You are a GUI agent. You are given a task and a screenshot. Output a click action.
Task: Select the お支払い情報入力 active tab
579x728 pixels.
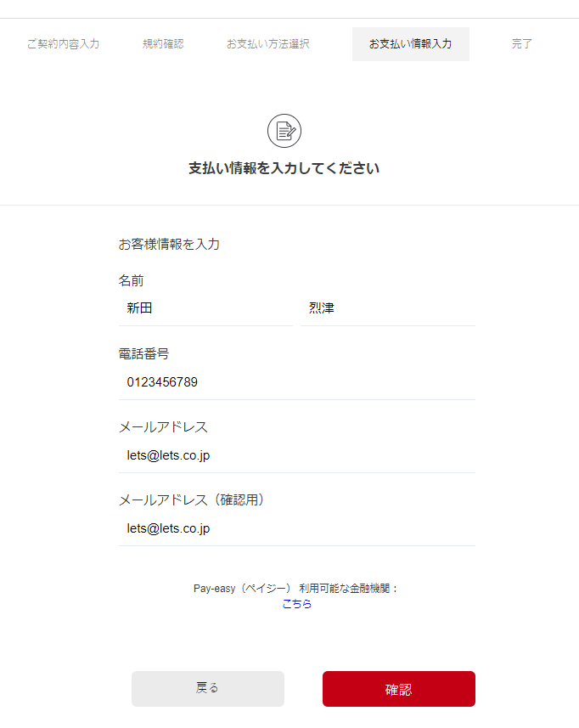(x=411, y=44)
